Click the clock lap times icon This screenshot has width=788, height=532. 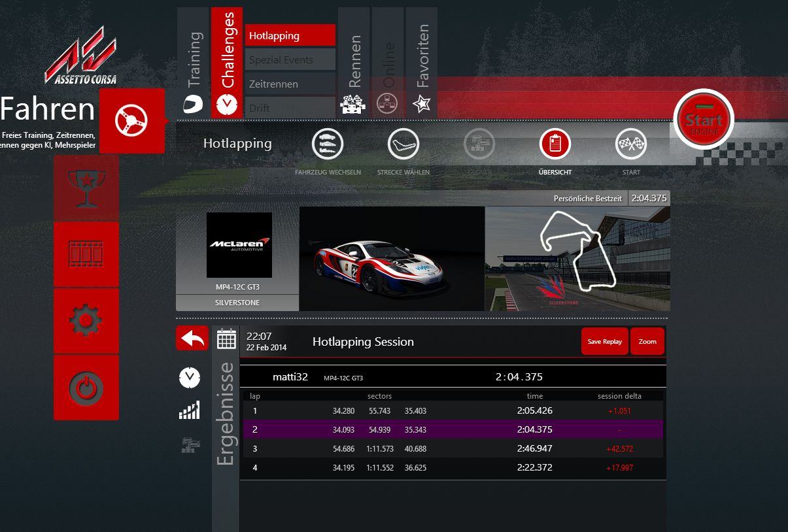[x=190, y=377]
